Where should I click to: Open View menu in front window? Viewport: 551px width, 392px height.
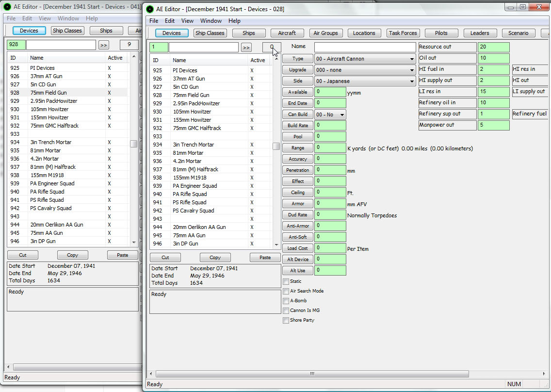[x=187, y=21]
